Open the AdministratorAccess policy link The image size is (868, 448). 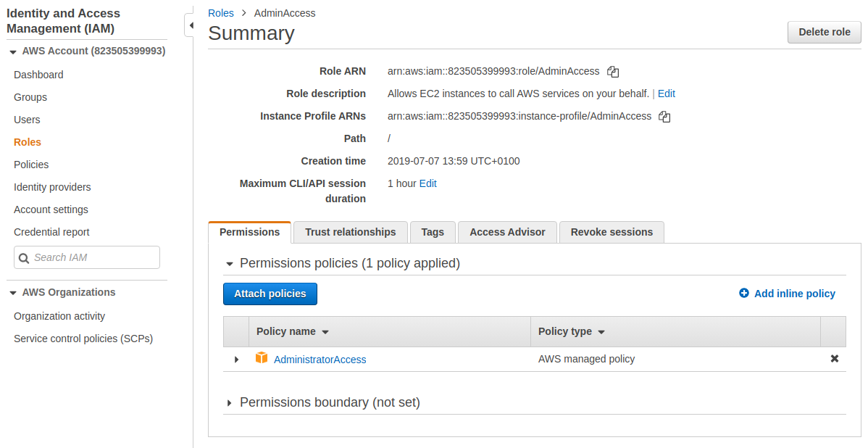click(320, 360)
